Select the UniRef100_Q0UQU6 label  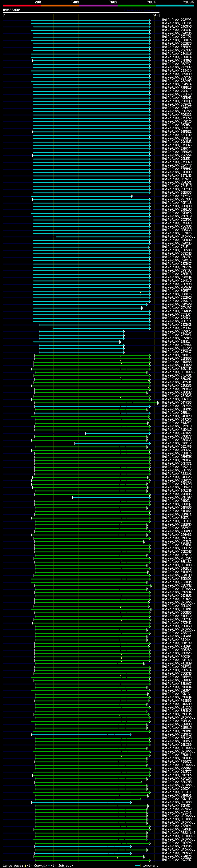[x=177, y=494]
